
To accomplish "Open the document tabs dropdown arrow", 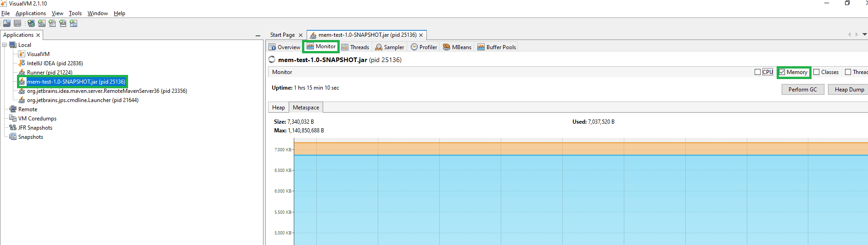I will [865, 34].
